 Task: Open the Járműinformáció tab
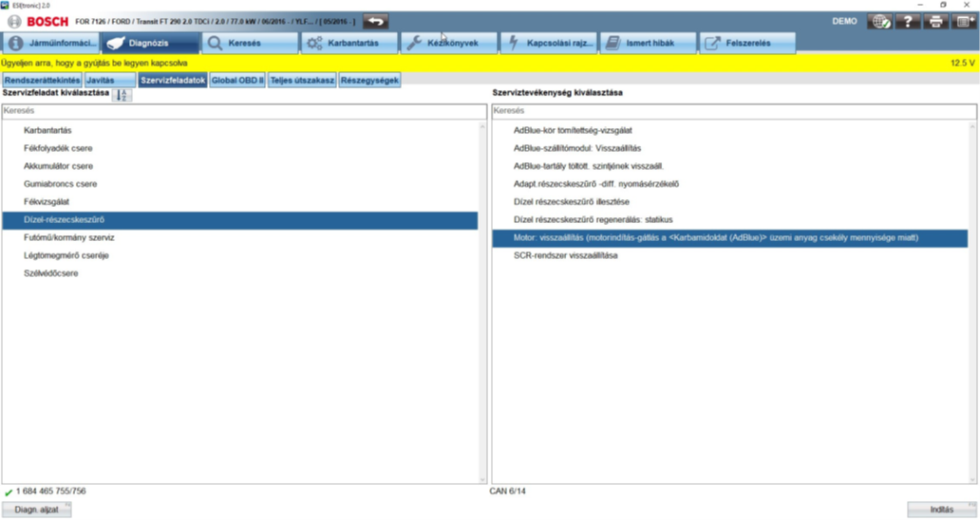(x=50, y=43)
